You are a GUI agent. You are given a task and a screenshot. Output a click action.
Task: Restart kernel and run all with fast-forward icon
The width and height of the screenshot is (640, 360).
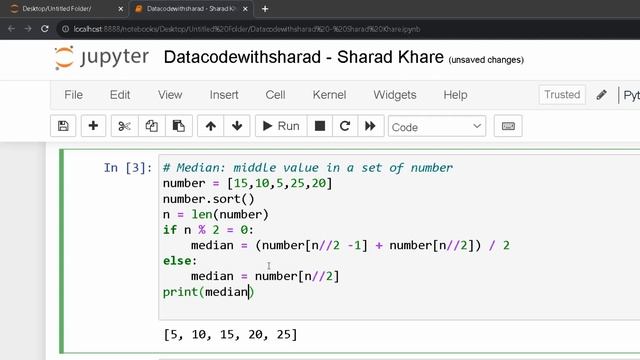click(370, 126)
